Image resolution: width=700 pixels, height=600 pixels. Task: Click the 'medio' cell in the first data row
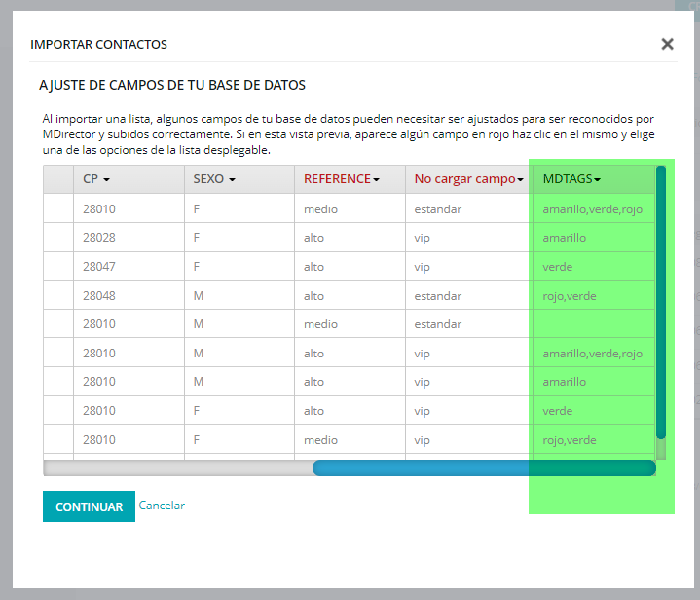[x=320, y=208]
